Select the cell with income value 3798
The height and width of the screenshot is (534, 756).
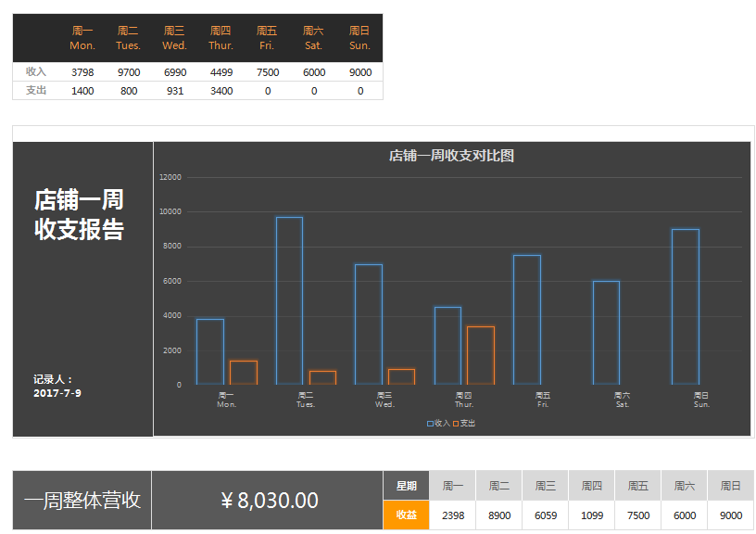[x=82, y=72]
